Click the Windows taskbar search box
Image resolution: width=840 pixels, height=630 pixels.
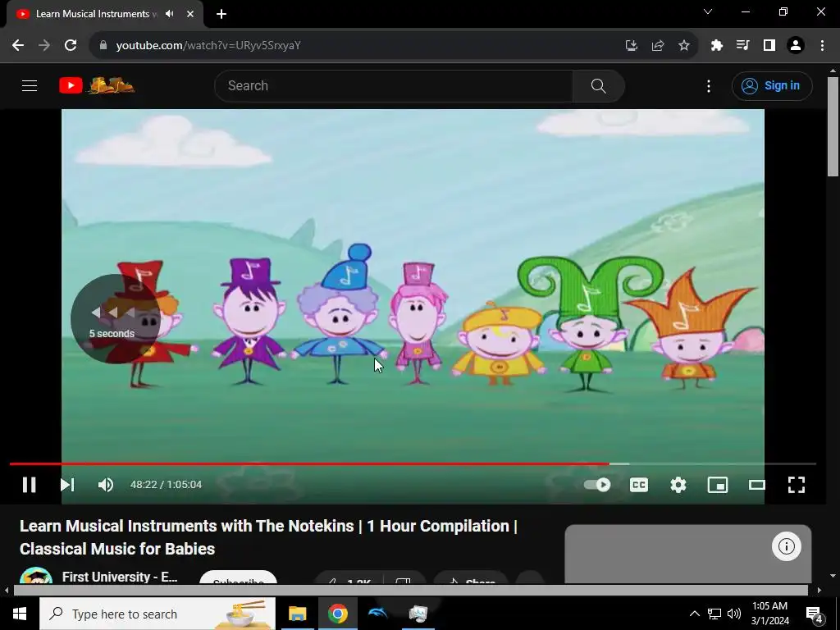(x=157, y=614)
